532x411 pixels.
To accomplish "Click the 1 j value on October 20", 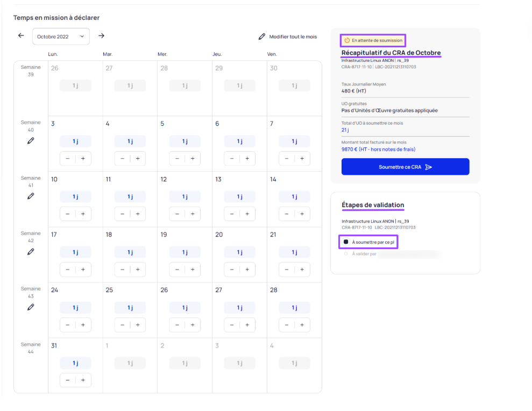I will click(239, 252).
